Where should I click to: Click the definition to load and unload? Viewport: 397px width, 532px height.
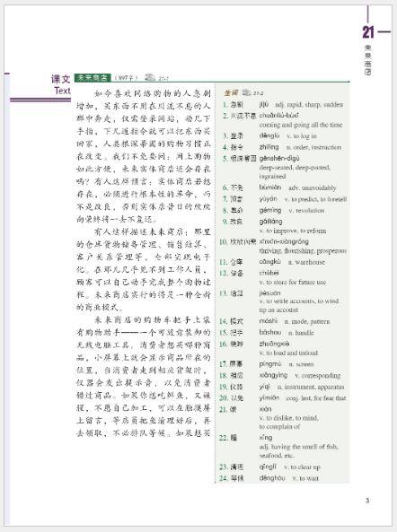click(288, 353)
